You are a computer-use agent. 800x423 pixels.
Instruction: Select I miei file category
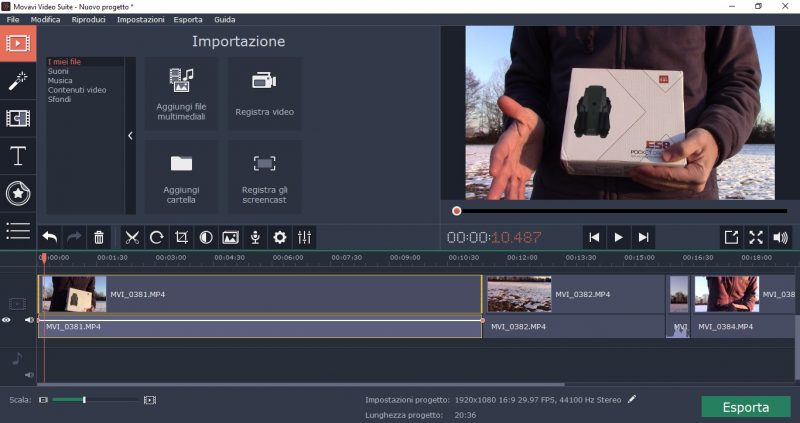click(x=64, y=62)
